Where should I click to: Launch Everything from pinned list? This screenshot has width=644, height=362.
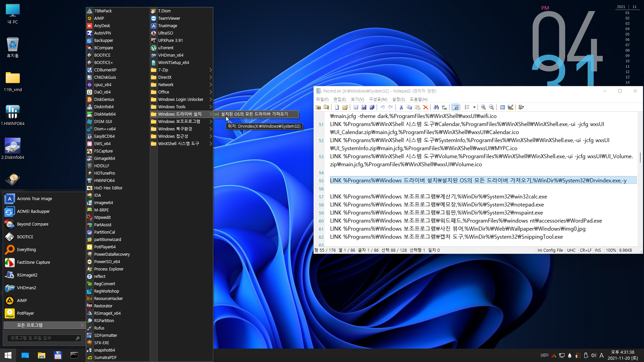pyautogui.click(x=44, y=250)
